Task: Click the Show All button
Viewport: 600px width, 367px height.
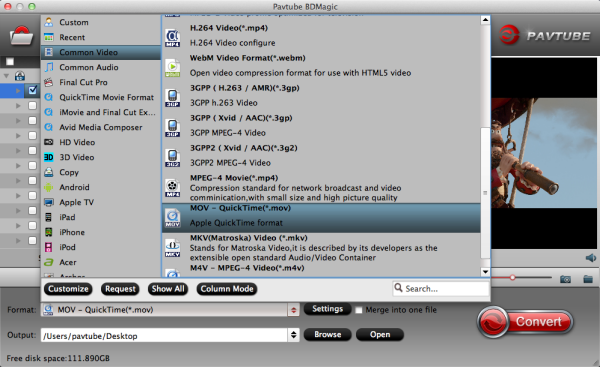Action: point(168,289)
